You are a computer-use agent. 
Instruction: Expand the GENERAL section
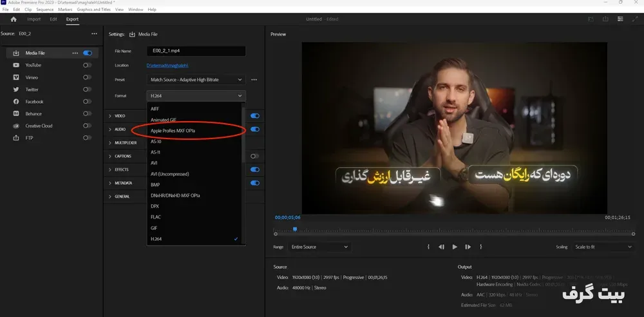coord(110,197)
